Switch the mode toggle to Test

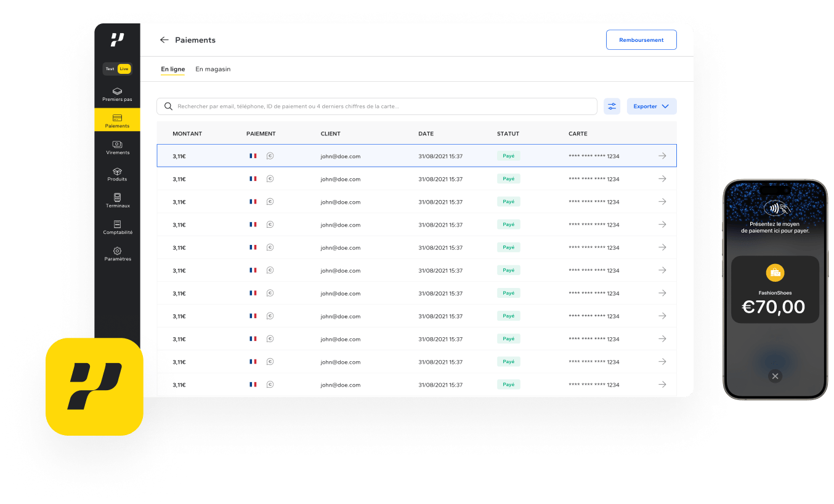(110, 69)
